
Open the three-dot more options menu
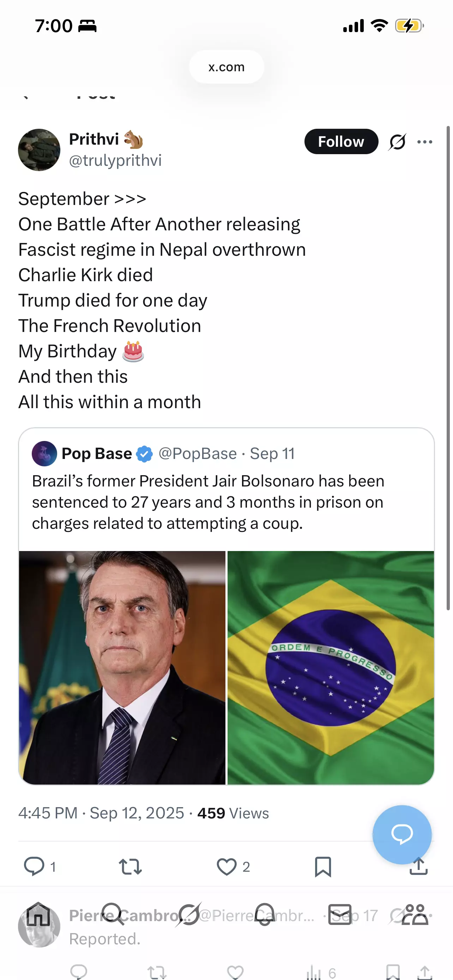(424, 142)
